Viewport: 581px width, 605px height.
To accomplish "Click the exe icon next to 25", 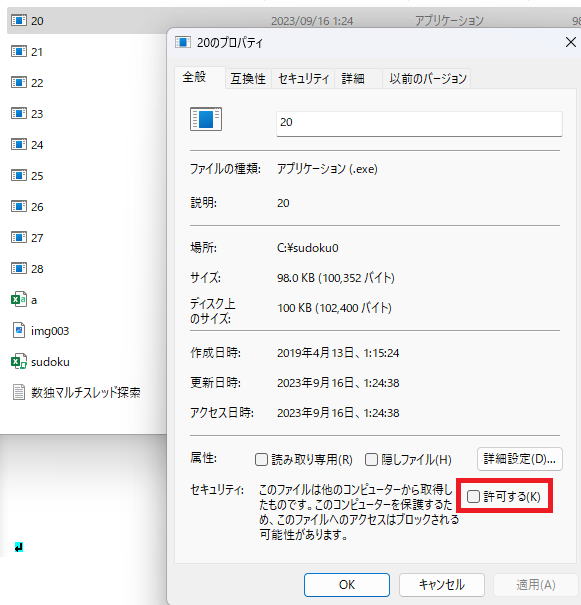I will (x=19, y=176).
